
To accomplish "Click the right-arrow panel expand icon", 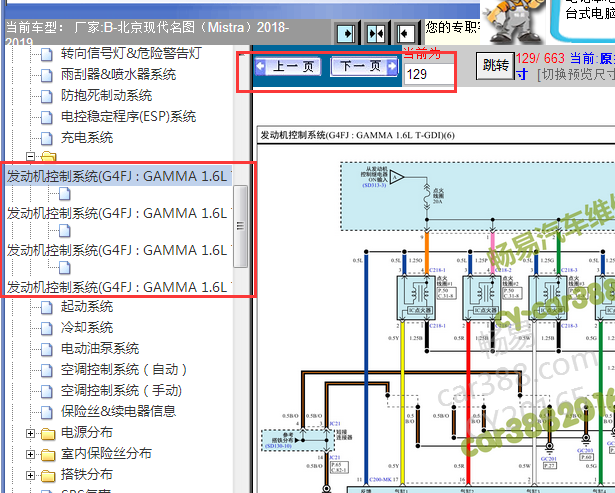I will pyautogui.click(x=346, y=33).
